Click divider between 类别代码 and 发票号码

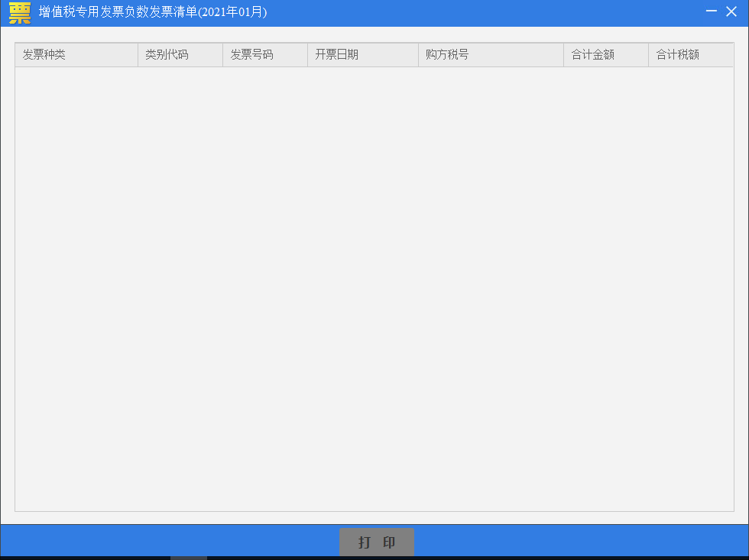click(x=222, y=55)
